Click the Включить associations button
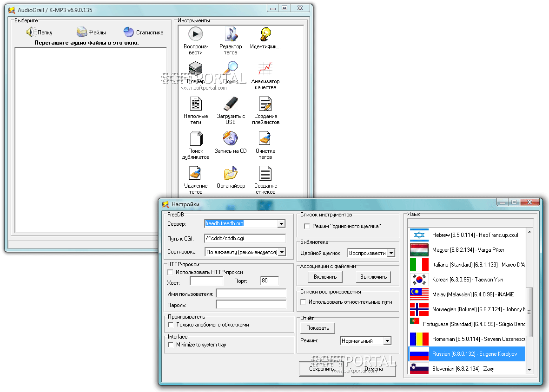Screen dimensions: 549x392 pyautogui.click(x=325, y=277)
